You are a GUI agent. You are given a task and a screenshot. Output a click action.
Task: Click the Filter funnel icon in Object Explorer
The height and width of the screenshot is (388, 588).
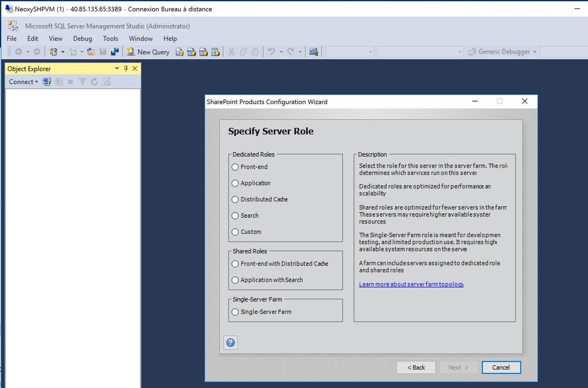(82, 82)
